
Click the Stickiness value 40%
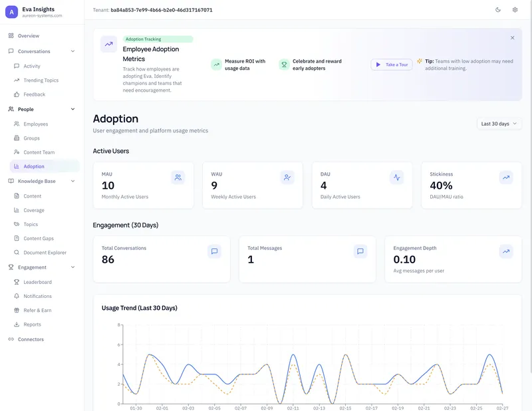(x=441, y=186)
